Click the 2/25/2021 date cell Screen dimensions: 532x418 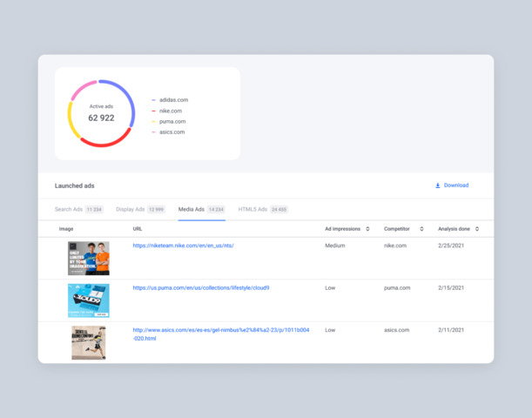coord(451,246)
